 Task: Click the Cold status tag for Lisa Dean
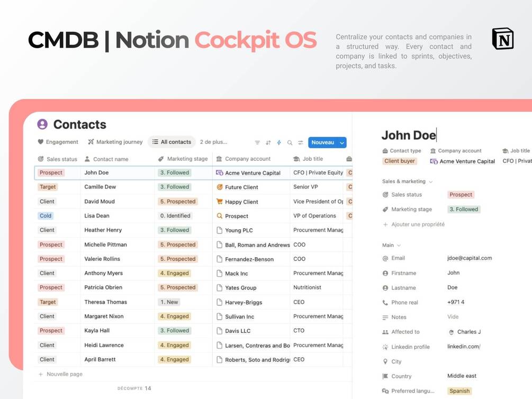pyautogui.click(x=46, y=216)
